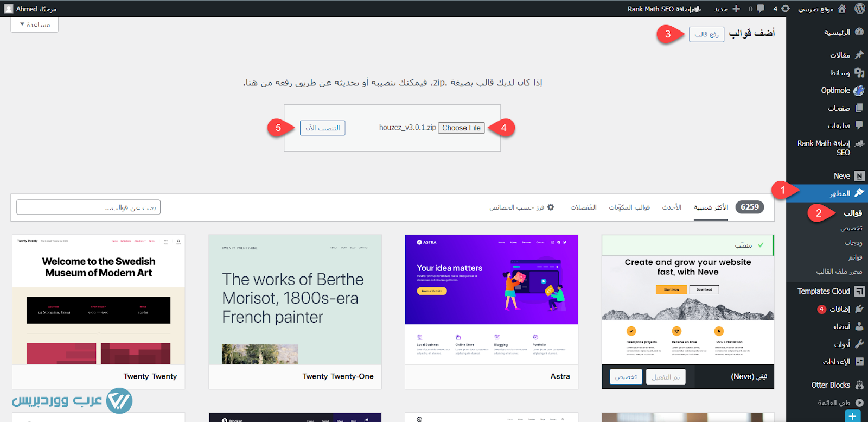
Task: Click the Optimole sidebar icon
Action: [859, 91]
